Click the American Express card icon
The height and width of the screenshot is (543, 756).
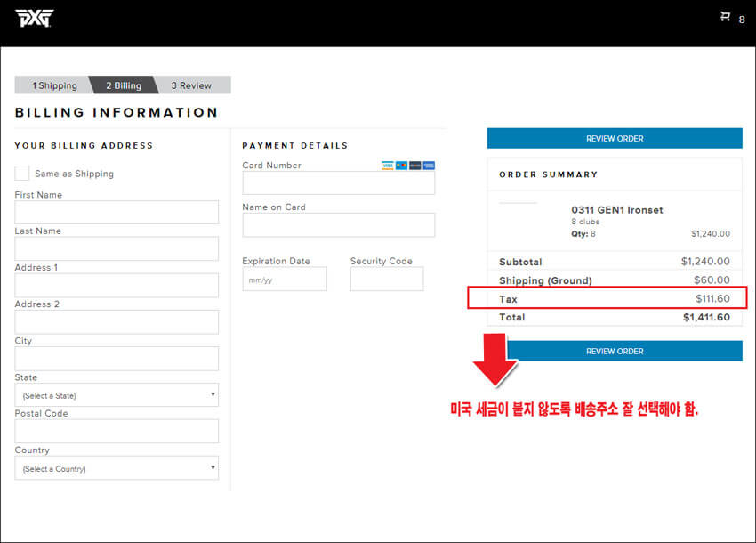[429, 166]
